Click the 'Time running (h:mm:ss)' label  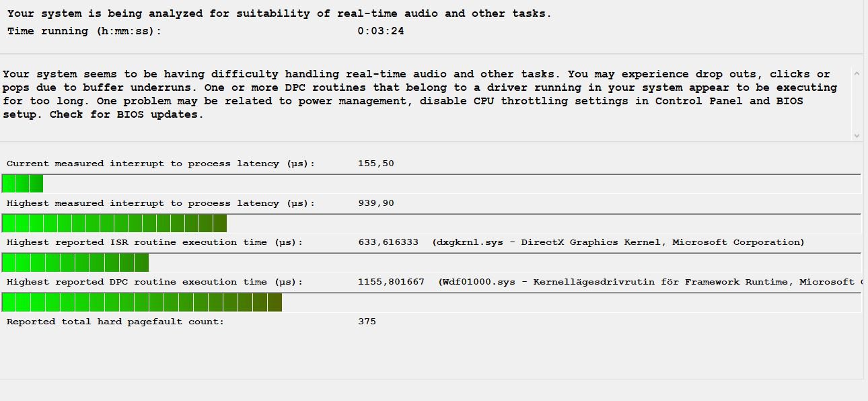tap(85, 31)
